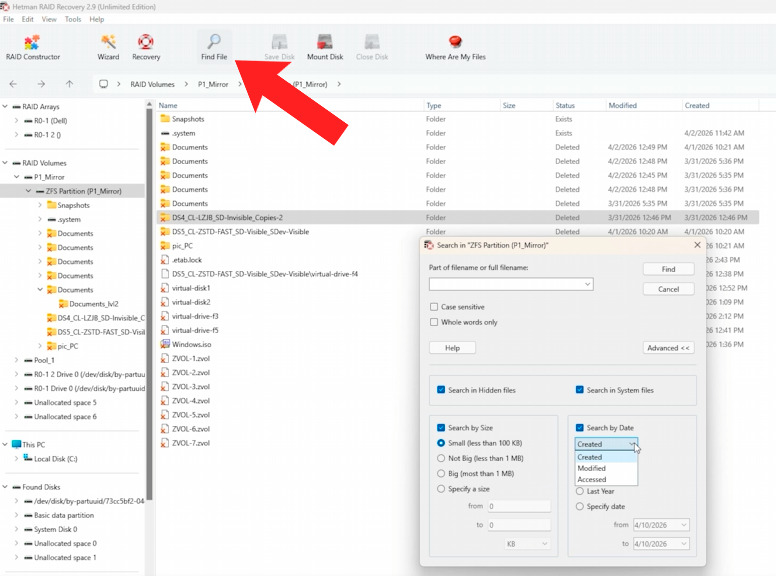Viewport: 776px width, 576px height.
Task: Choose the Specify date option
Action: coord(580,506)
